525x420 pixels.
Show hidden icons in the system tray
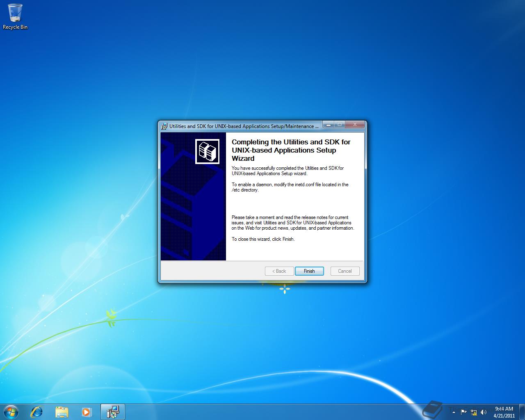(x=454, y=412)
